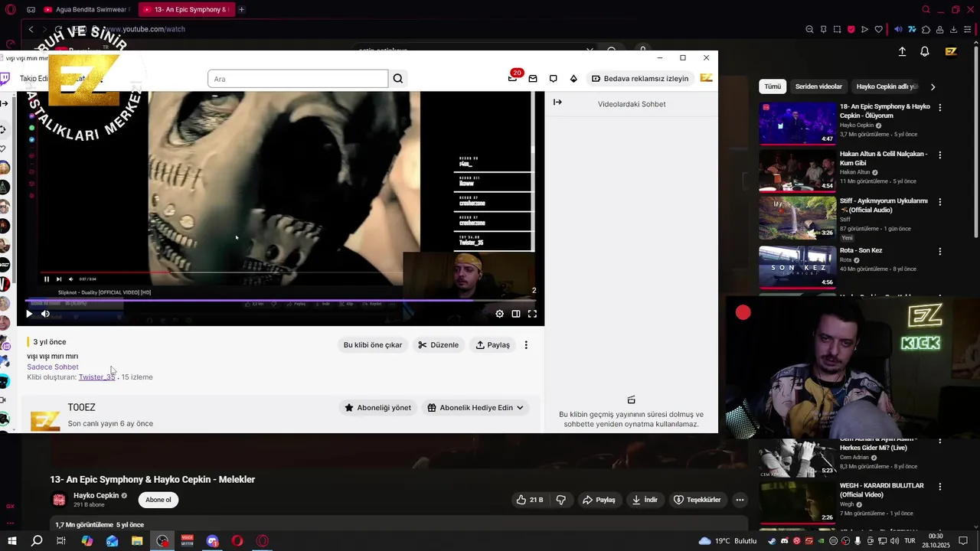Expand 'Abonelik Hediye Edin' dropdown

point(475,408)
